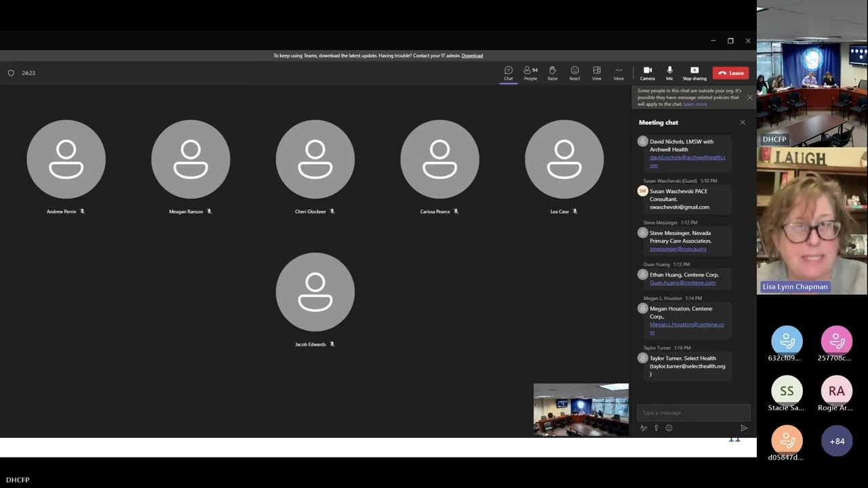Screen dimensions: 868x488
Task: Open the message format options icon
Action: [x=644, y=428]
